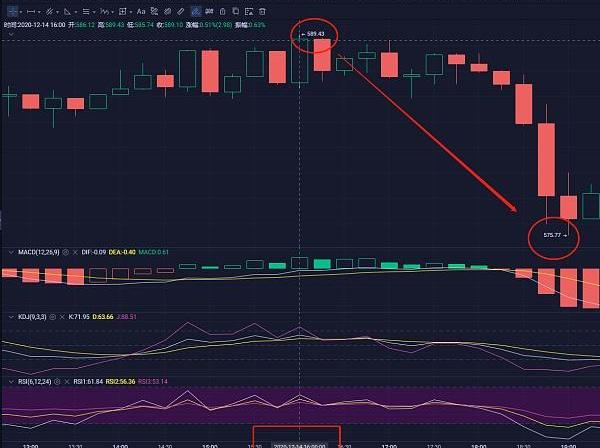The image size is (600, 448).
Task: Select the Aa text annotation tool
Action: (x=141, y=12)
